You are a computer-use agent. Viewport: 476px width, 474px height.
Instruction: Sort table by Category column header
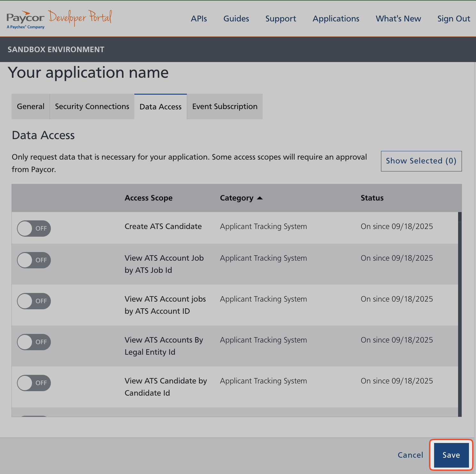click(236, 198)
